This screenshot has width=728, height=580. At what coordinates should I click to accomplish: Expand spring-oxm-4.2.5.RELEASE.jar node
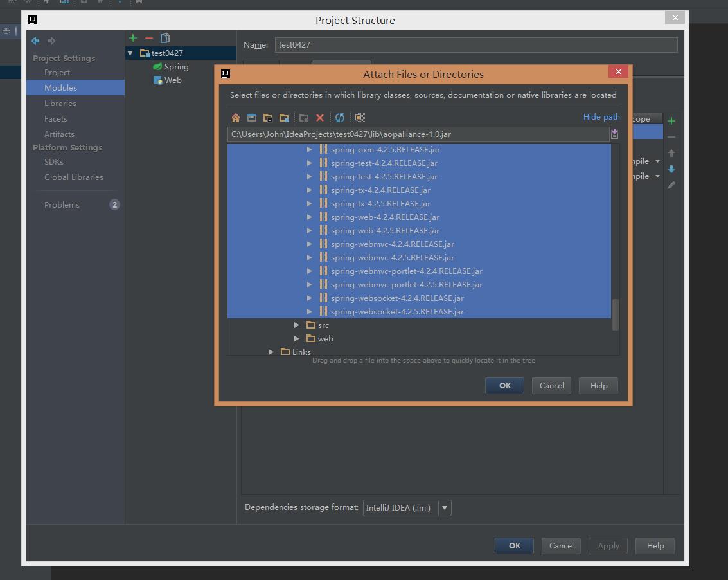pos(309,150)
